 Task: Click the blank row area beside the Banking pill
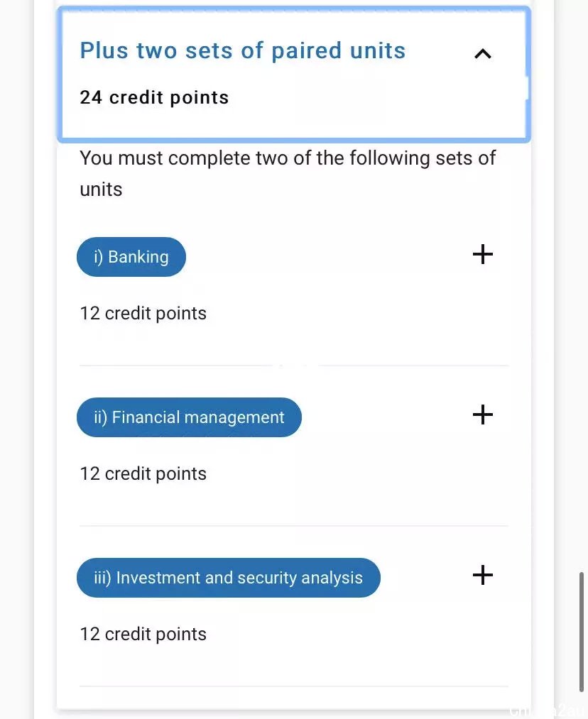(328, 257)
